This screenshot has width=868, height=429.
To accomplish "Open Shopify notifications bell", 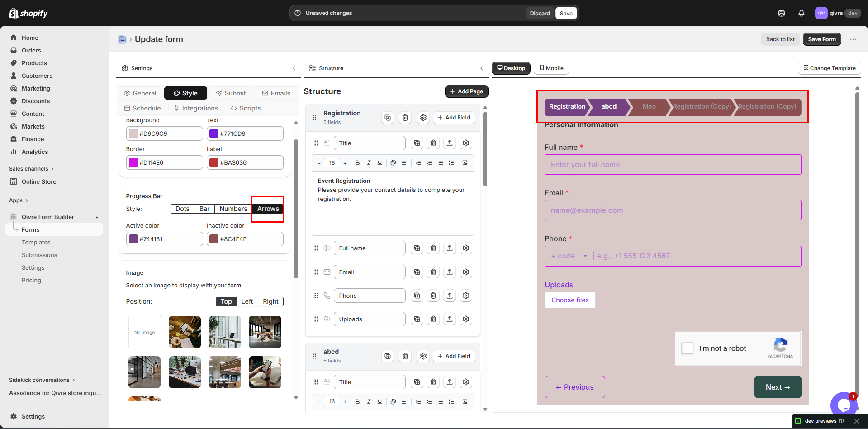I will (x=802, y=13).
